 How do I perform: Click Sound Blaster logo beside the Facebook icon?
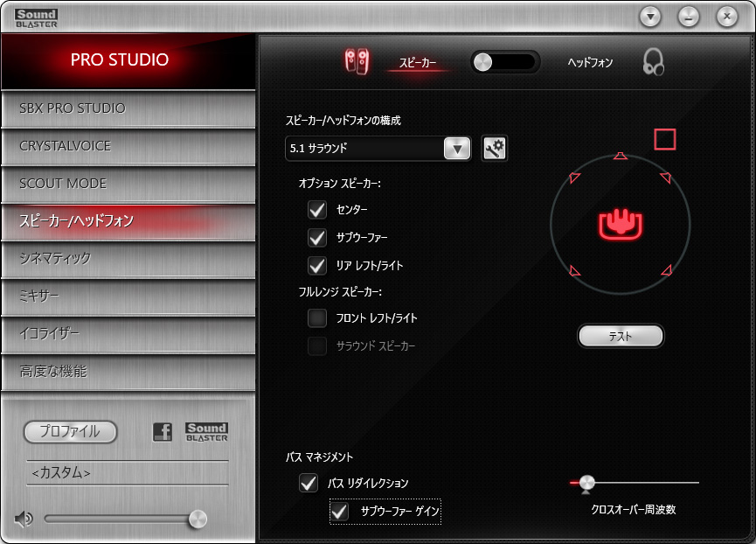pyautogui.click(x=206, y=432)
